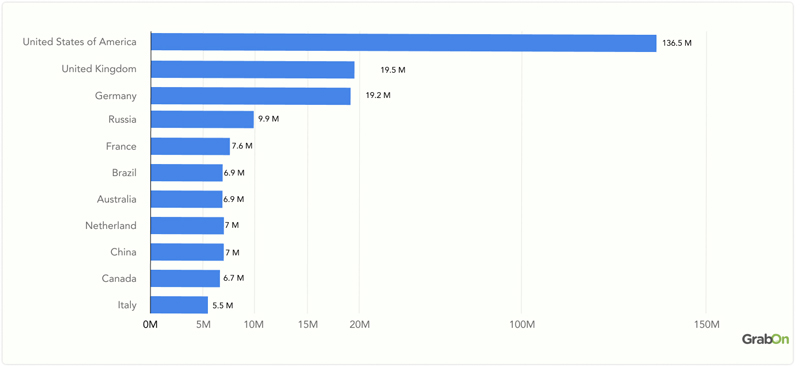Click the Russia country label
Viewport: 800px width, 366px height.
point(122,119)
